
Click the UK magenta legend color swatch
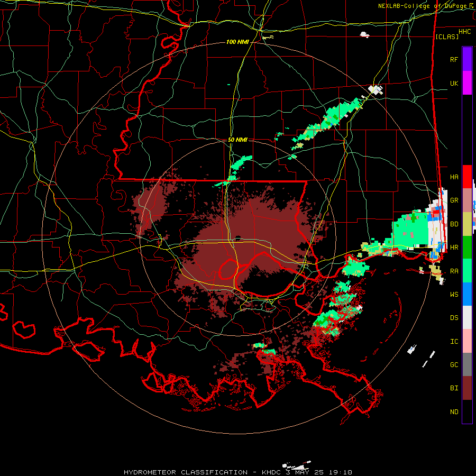(x=467, y=83)
